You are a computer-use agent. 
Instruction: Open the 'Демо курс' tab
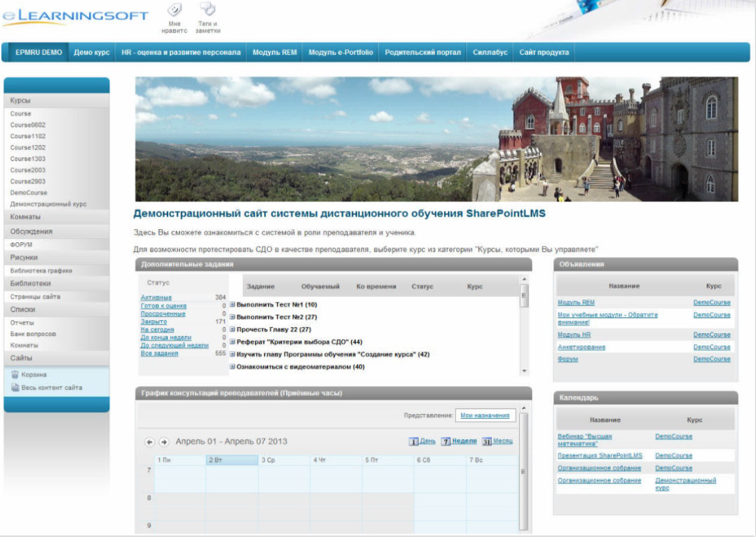pos(92,53)
